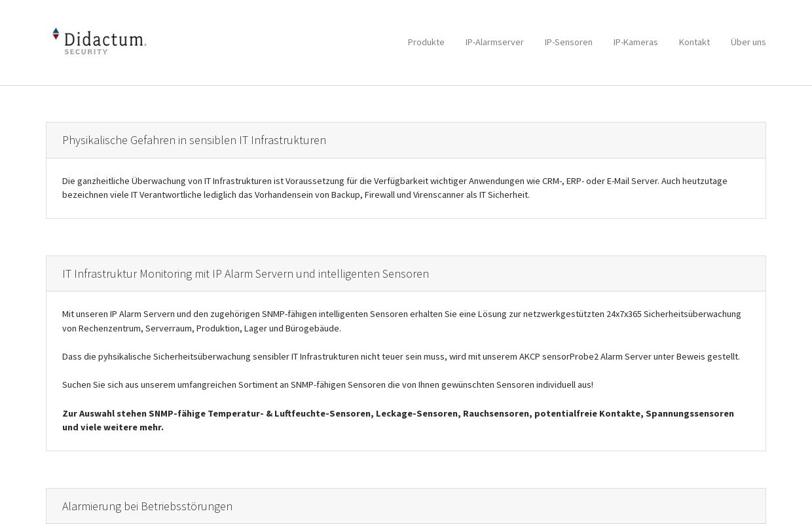812x524 pixels.
Task: Open the IP-Kameras page
Action: [635, 42]
